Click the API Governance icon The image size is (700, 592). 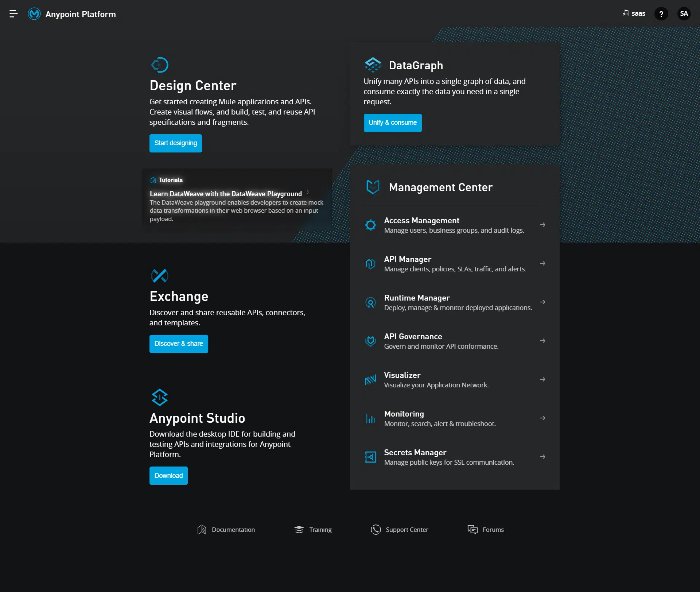(x=370, y=341)
